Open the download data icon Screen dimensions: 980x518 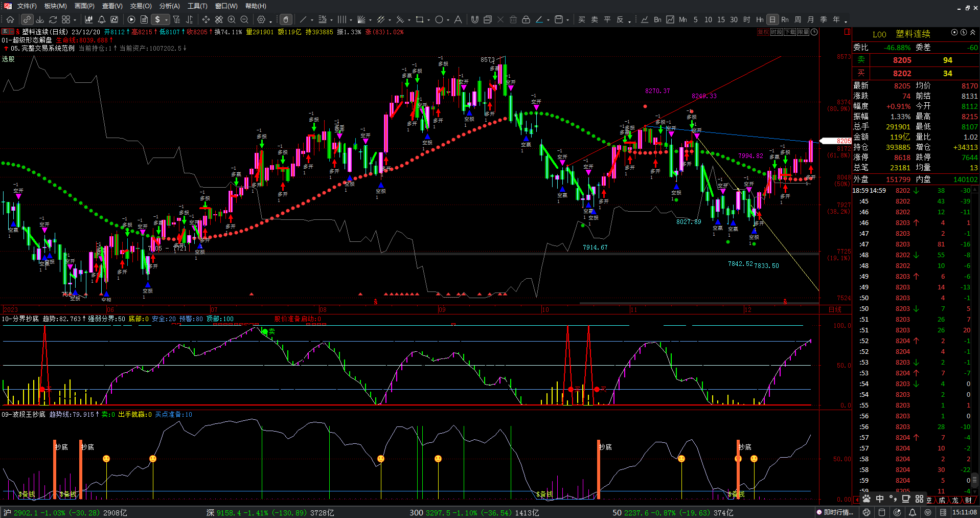[40, 19]
